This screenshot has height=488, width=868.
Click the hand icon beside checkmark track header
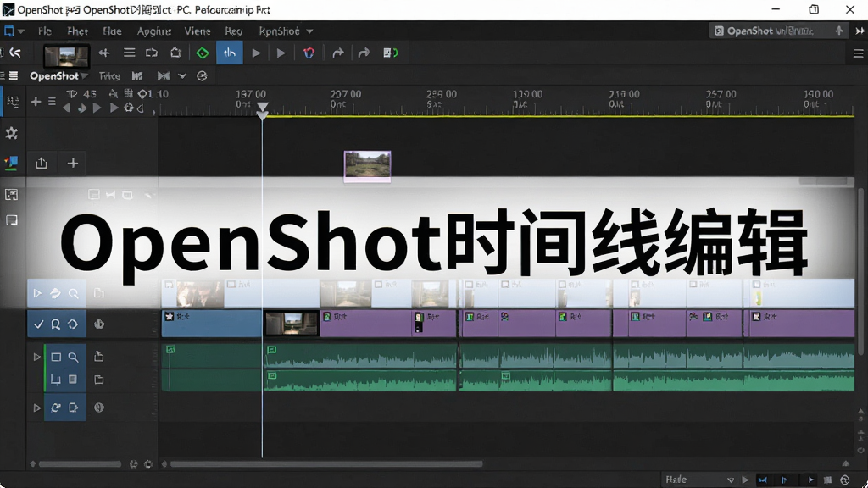pos(99,324)
